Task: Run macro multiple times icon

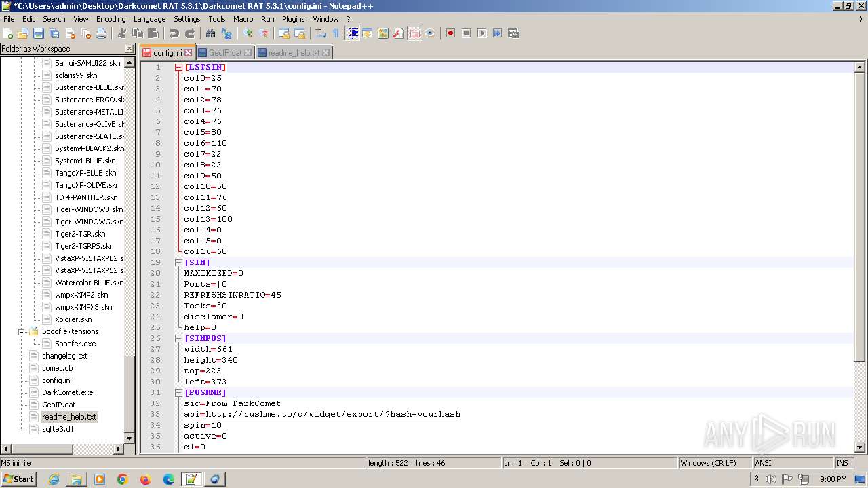Action: pyautogui.click(x=497, y=33)
